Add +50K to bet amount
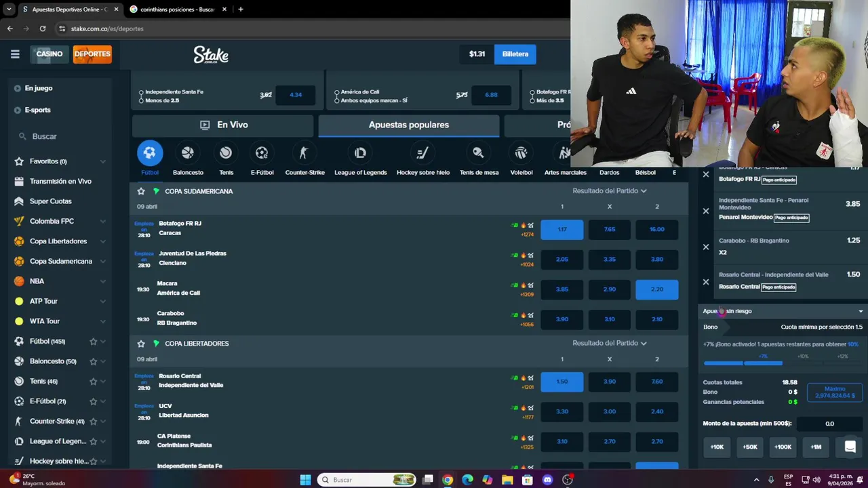Image resolution: width=868 pixels, height=488 pixels. click(x=750, y=447)
